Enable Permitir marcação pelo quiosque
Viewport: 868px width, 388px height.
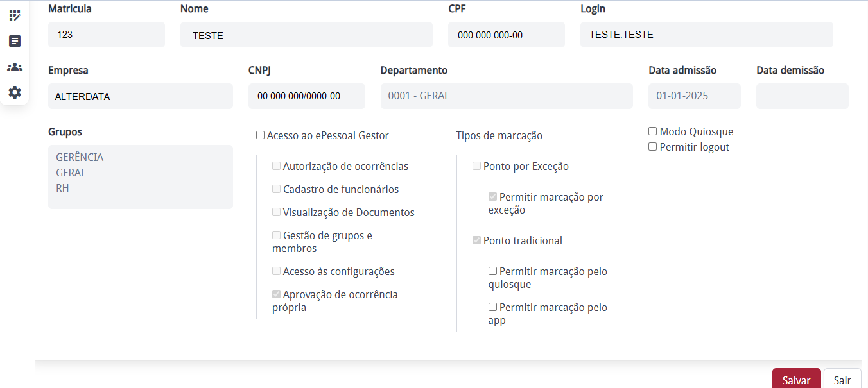493,271
